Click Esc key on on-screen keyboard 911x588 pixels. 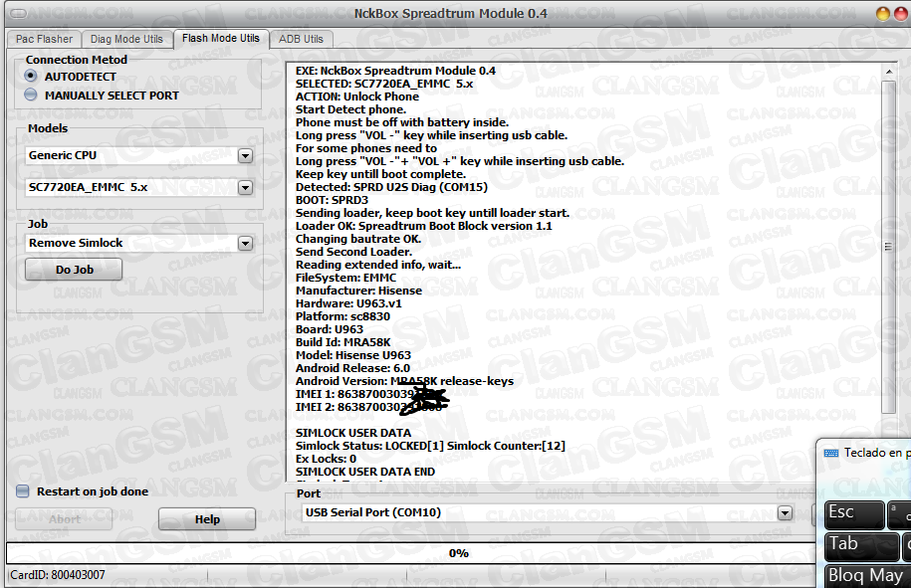[x=854, y=514]
